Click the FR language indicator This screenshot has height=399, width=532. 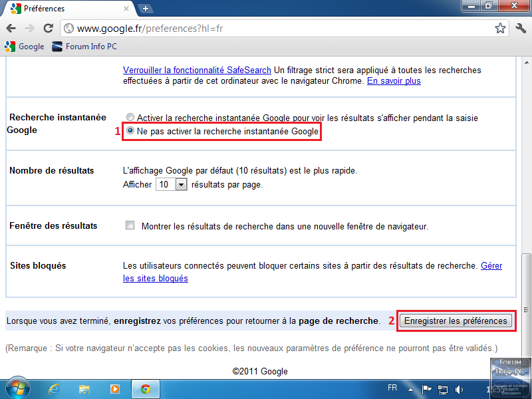pyautogui.click(x=392, y=388)
